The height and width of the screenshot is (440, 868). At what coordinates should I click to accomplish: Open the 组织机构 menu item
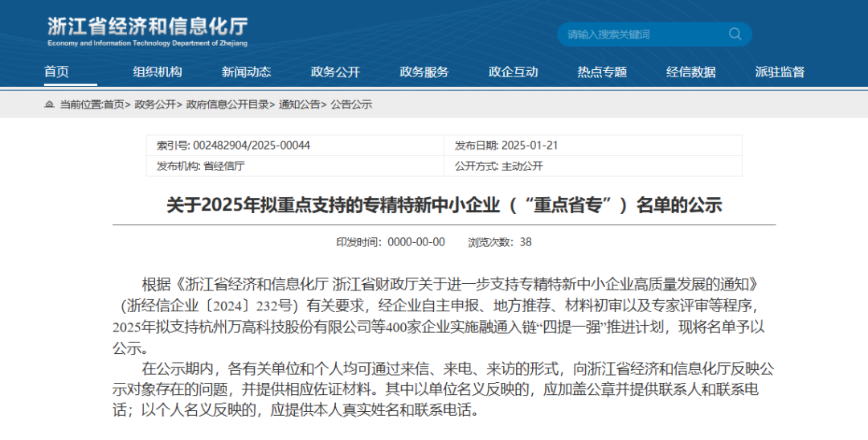(x=158, y=72)
